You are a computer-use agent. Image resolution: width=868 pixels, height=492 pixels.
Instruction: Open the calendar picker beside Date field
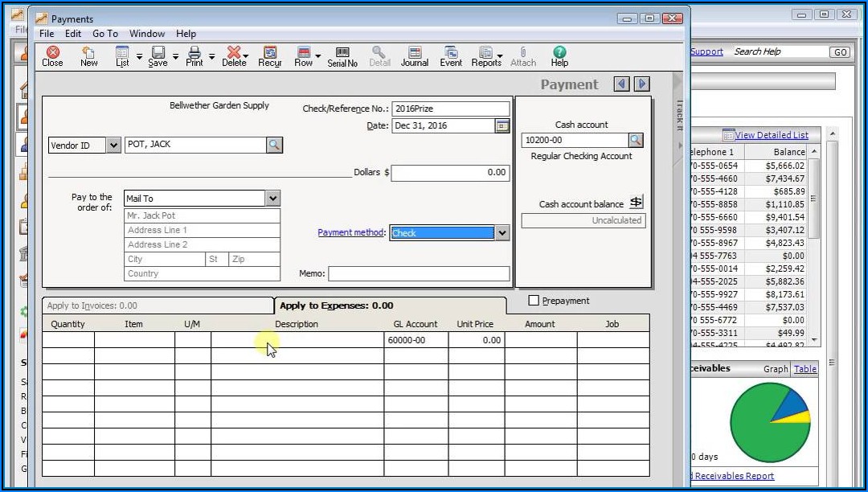pyautogui.click(x=502, y=125)
